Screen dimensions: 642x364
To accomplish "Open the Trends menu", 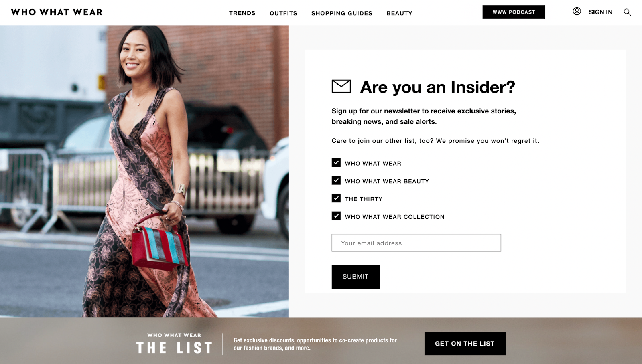I will click(242, 13).
